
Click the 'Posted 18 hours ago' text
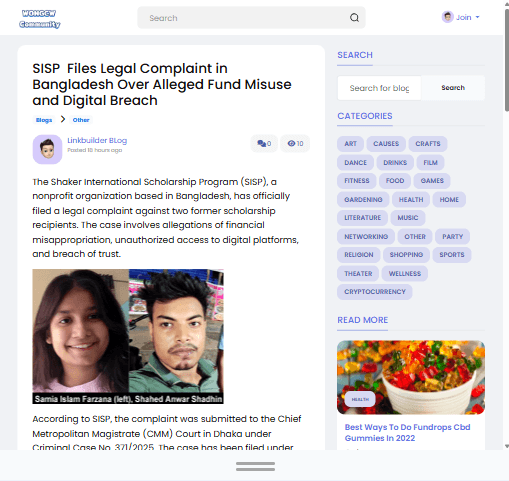[95, 150]
